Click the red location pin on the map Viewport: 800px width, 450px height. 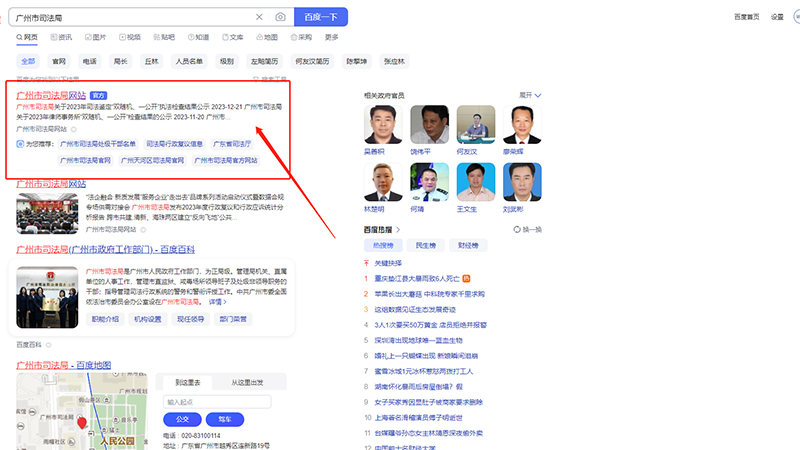[x=82, y=422]
